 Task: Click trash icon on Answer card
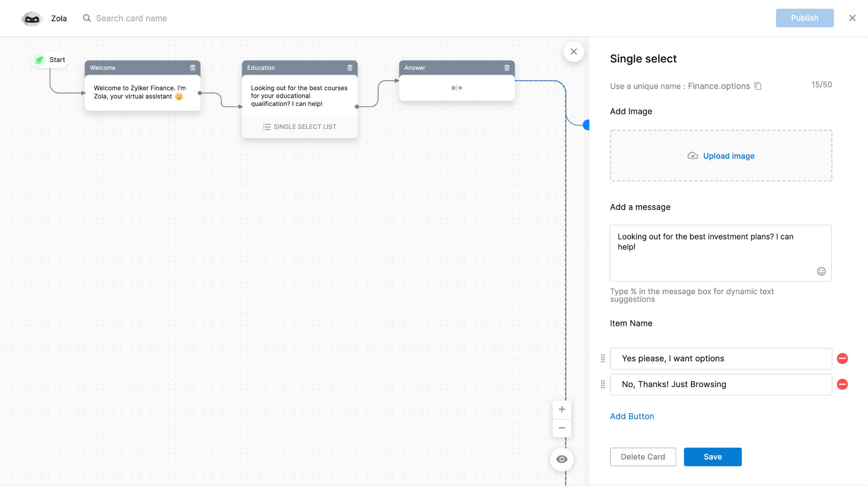[x=507, y=68]
